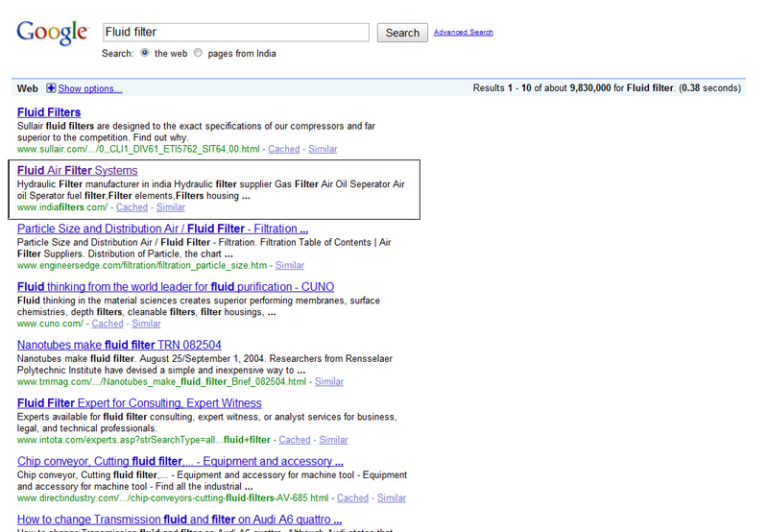Open 'Chip conveyor, Cutting fluid filter' result

[x=180, y=462]
